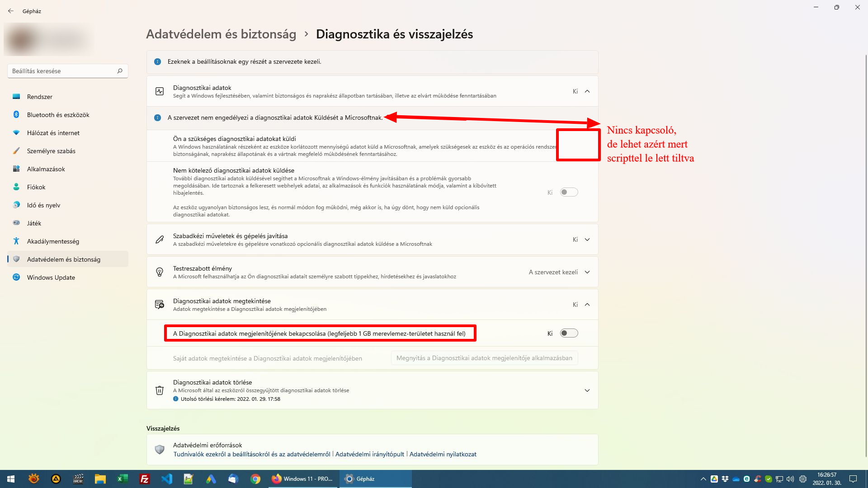The height and width of the screenshot is (488, 868).
Task: Collapse Diagnosztikai adatok megtekintése section
Action: click(587, 305)
